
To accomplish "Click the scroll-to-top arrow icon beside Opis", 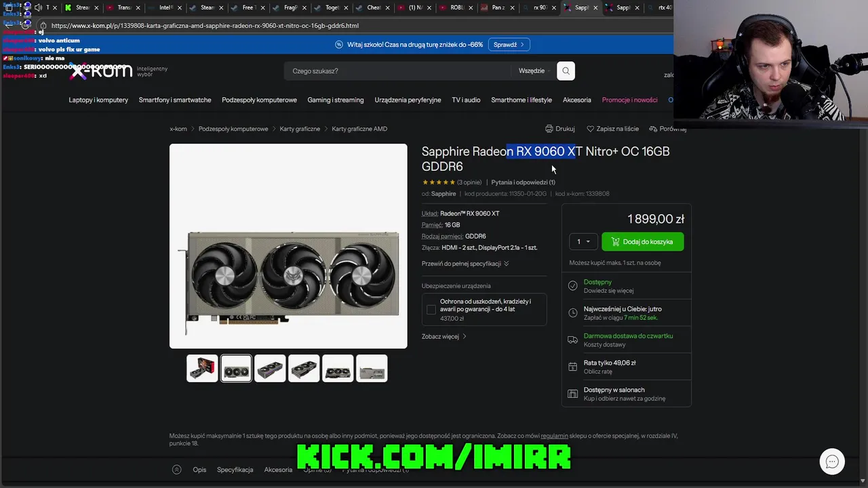I will pyautogui.click(x=177, y=469).
